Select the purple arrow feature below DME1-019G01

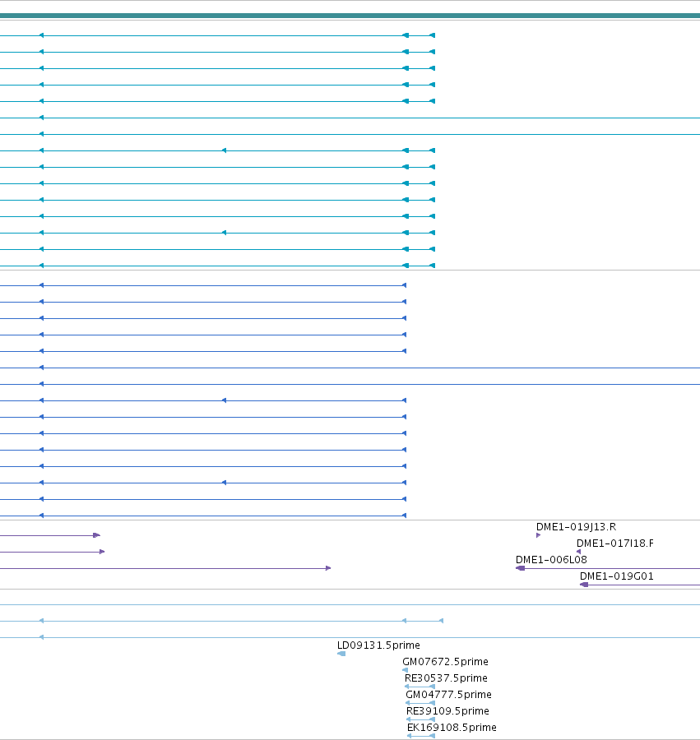click(640, 585)
